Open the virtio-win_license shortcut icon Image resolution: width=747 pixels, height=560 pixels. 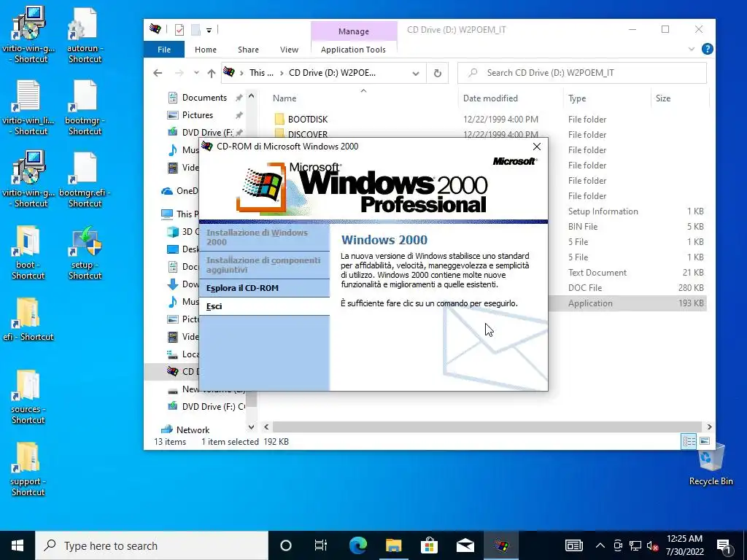[x=28, y=107]
